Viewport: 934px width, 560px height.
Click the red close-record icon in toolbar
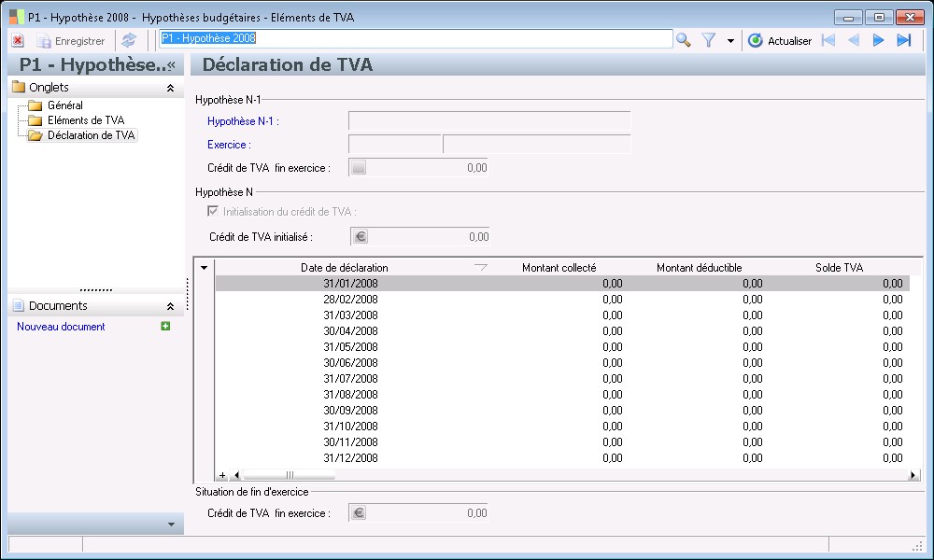[18, 40]
